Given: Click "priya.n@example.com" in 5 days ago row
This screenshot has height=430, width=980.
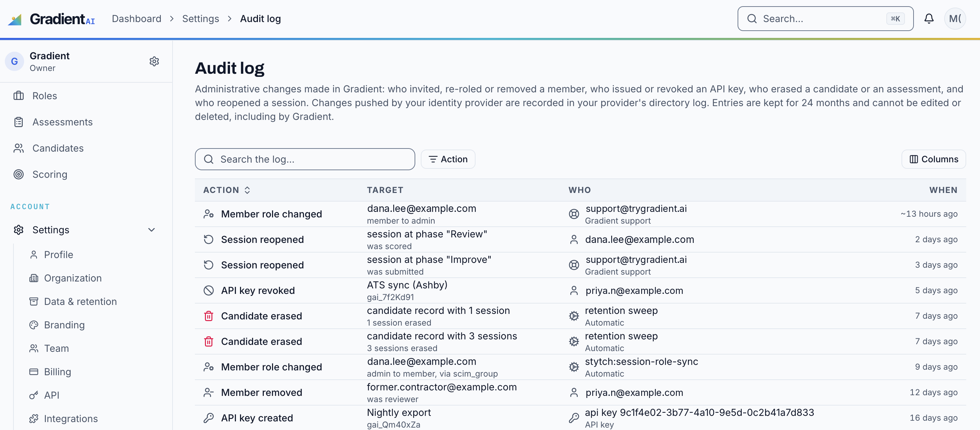Looking at the screenshot, I should tap(634, 290).
